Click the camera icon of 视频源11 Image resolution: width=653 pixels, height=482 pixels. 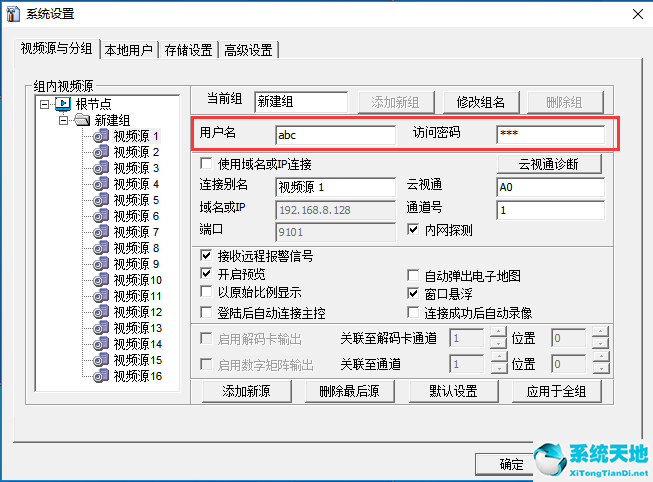pos(101,296)
